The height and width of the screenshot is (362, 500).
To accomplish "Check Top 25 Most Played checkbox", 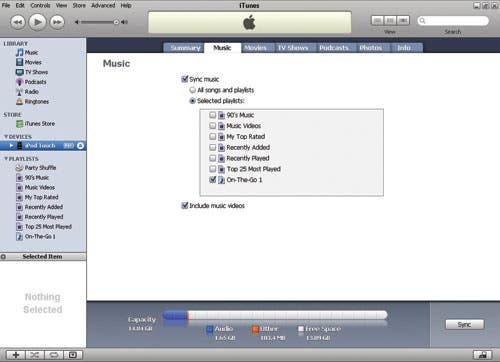I will (213, 169).
